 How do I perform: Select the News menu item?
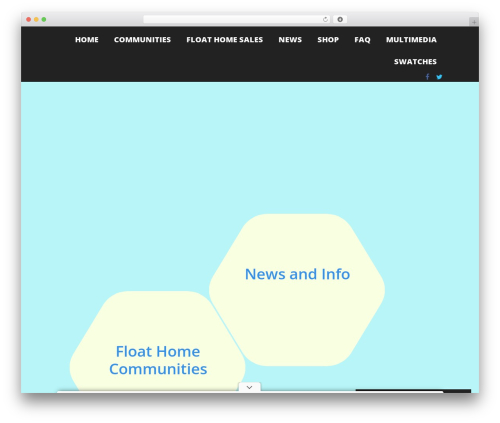(x=290, y=40)
